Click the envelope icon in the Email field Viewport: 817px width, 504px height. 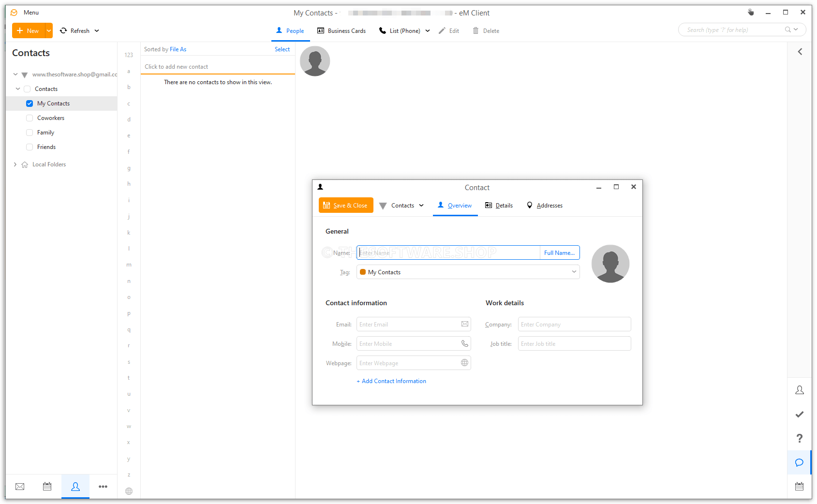click(x=464, y=324)
